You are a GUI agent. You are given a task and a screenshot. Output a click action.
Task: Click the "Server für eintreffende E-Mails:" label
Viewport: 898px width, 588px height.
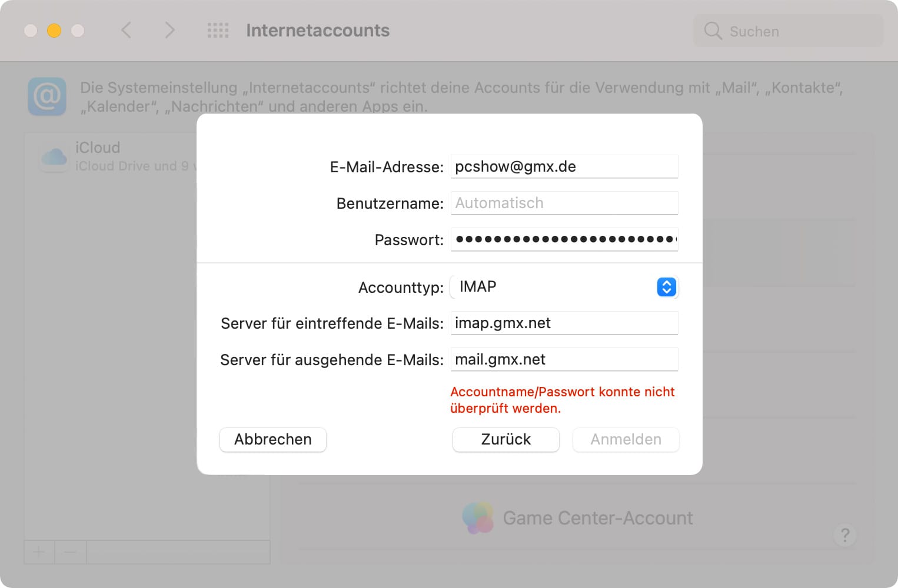click(x=332, y=323)
